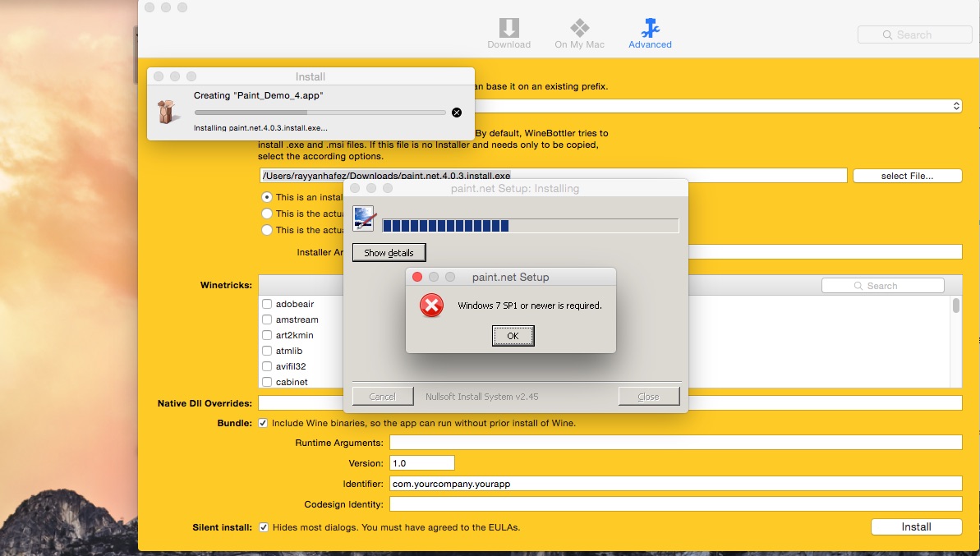Click the paint.net installer icon
The image size is (980, 556).
pos(363,218)
